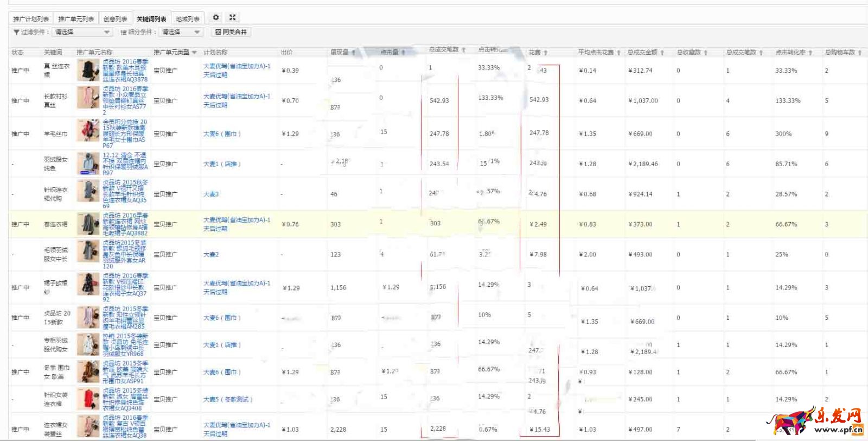Switch to the 地域列表 tab
This screenshot has width=868, height=441.
[x=188, y=19]
